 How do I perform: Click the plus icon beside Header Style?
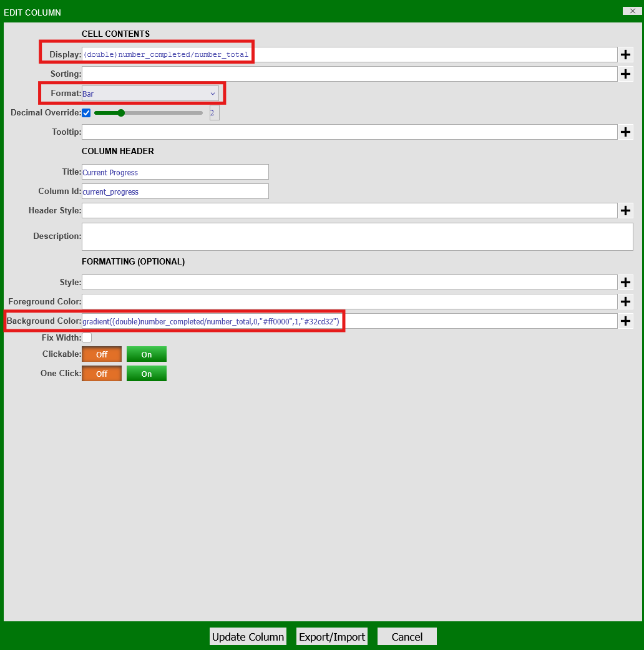(626, 211)
